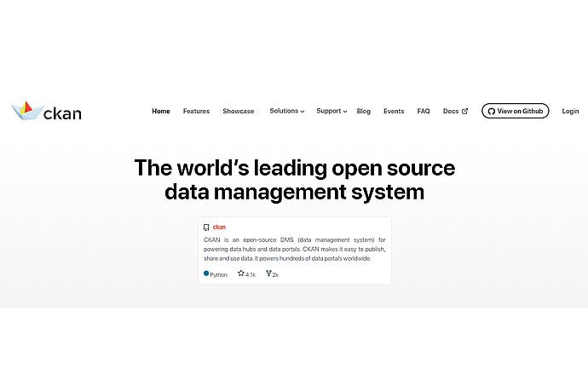Open the Blog page

tap(363, 111)
